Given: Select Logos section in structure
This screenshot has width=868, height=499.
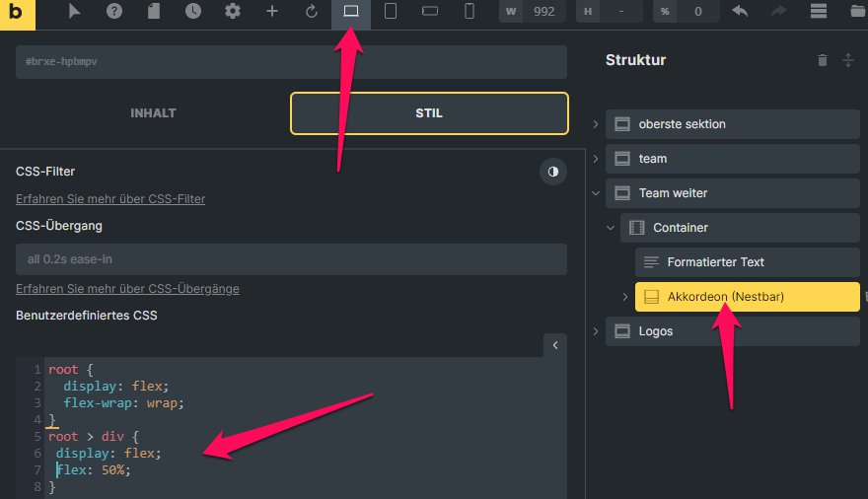Looking at the screenshot, I should pyautogui.click(x=732, y=331).
